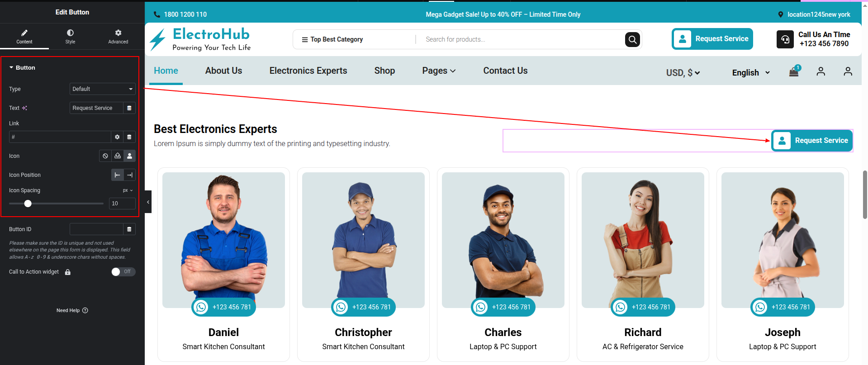Expand the English language selector

point(750,72)
